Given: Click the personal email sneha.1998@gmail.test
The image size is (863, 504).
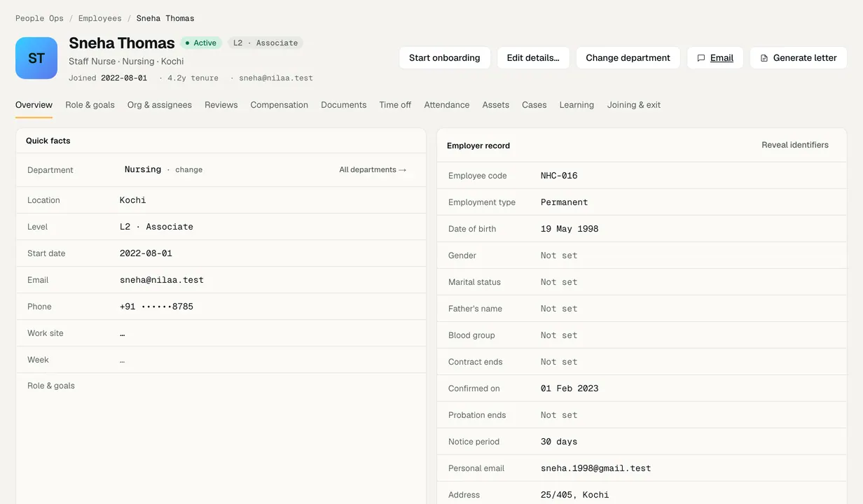Looking at the screenshot, I should (x=596, y=468).
